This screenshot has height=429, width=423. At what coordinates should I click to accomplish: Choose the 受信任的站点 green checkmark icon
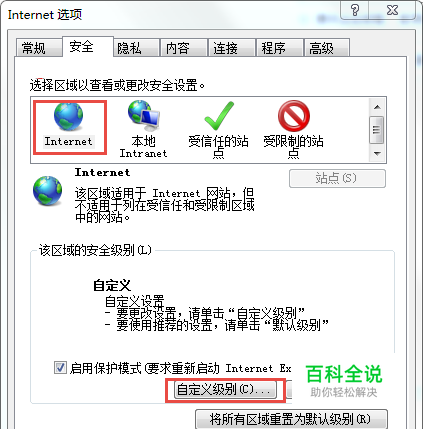[219, 116]
